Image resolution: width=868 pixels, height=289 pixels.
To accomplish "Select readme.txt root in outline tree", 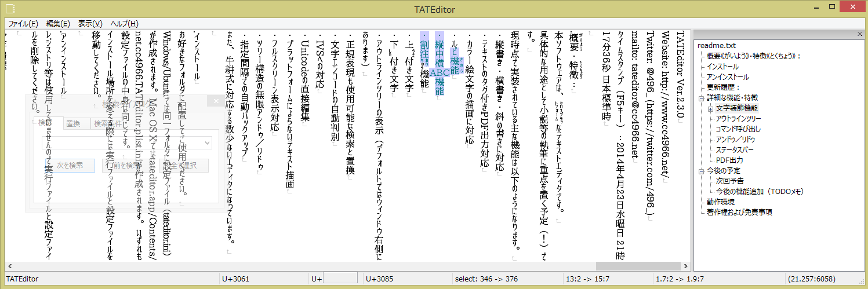I will point(716,46).
